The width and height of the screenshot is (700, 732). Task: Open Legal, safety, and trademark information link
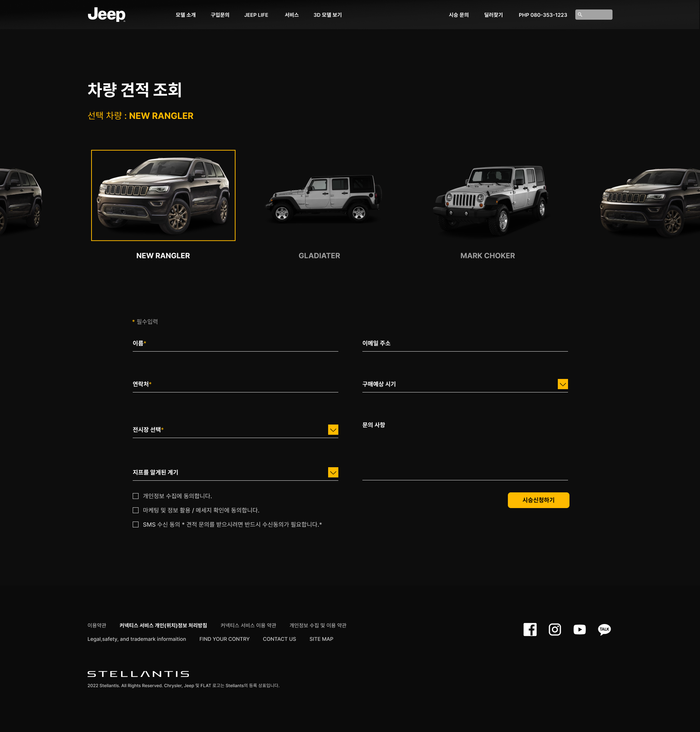pyautogui.click(x=137, y=639)
